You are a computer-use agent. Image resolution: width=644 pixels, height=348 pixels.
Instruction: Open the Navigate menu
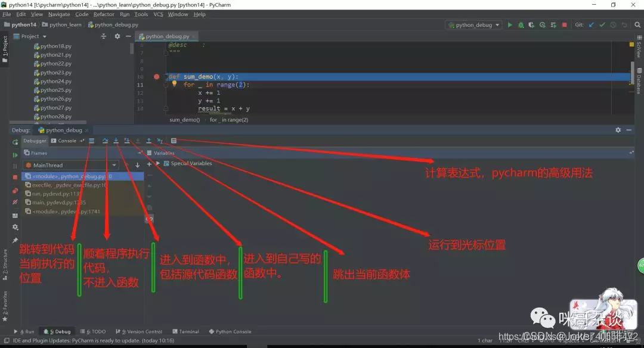(x=58, y=14)
